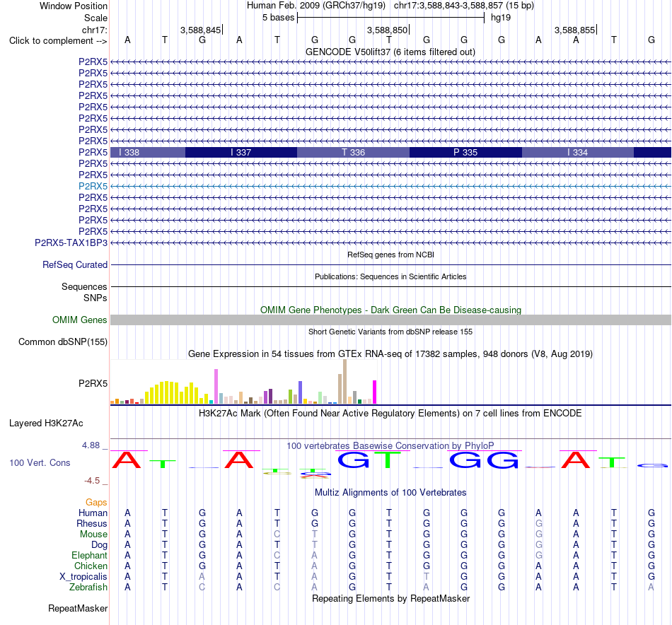Click the '5 bases' scale text
Viewport: 672px width, 625px height.
tap(279, 18)
